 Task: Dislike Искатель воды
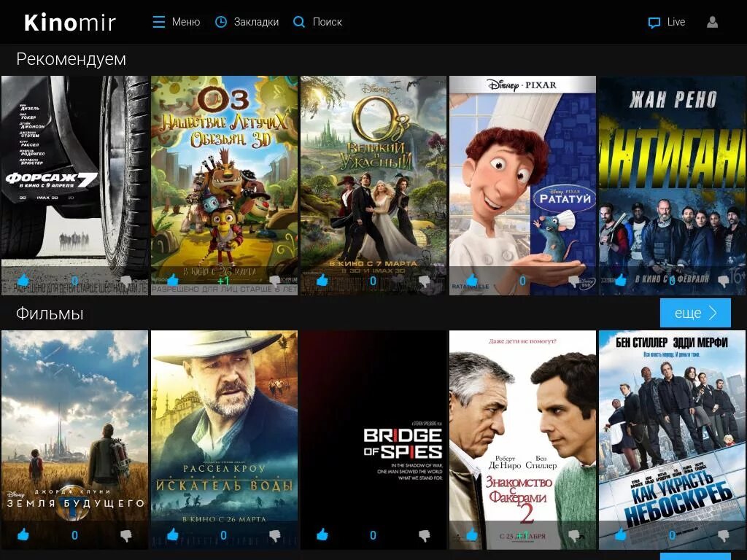tap(275, 536)
